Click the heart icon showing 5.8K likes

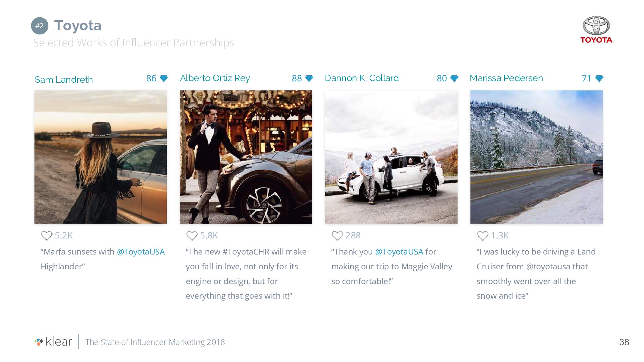(x=192, y=236)
